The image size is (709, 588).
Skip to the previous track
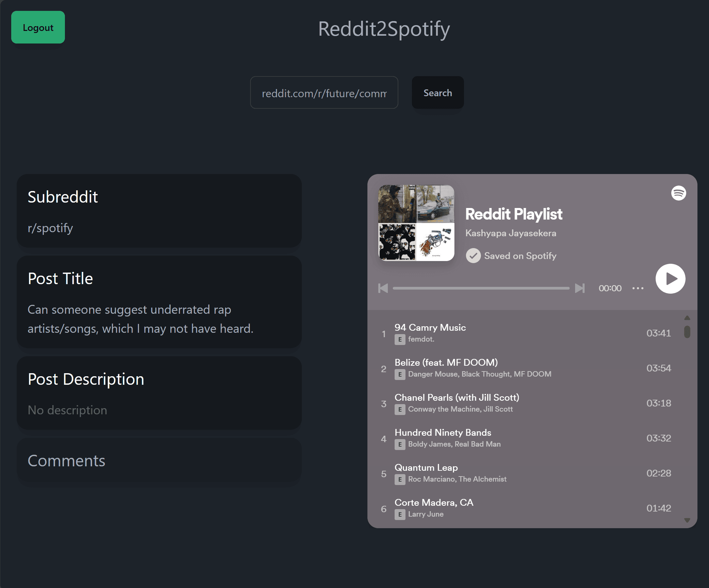click(383, 288)
